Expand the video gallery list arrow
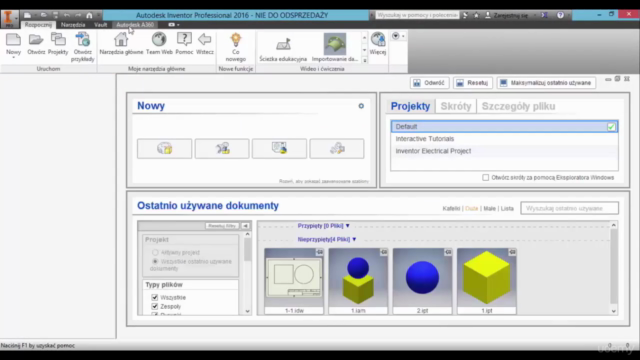640x360 pixels. 364,61
